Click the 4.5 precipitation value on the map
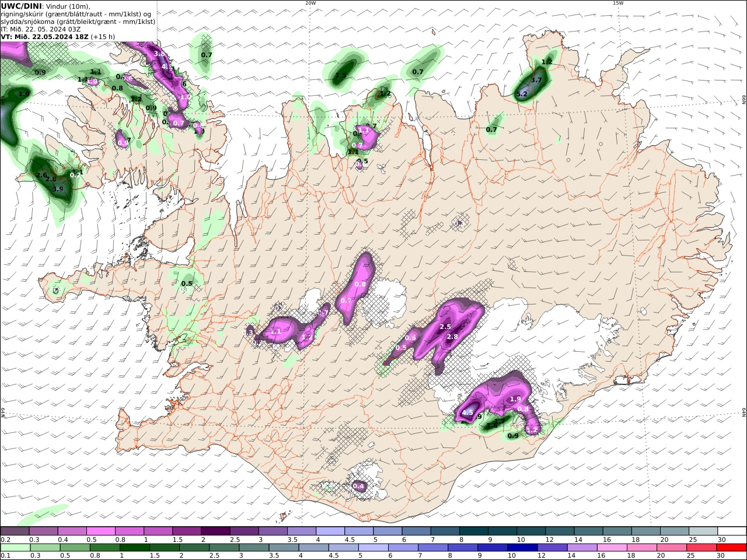747x560 pixels. tap(467, 413)
